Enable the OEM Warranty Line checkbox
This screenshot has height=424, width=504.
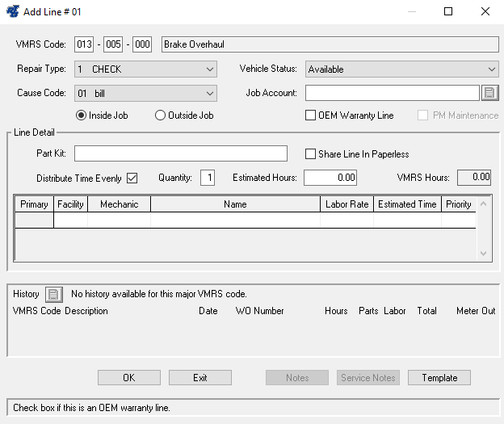pyautogui.click(x=311, y=115)
